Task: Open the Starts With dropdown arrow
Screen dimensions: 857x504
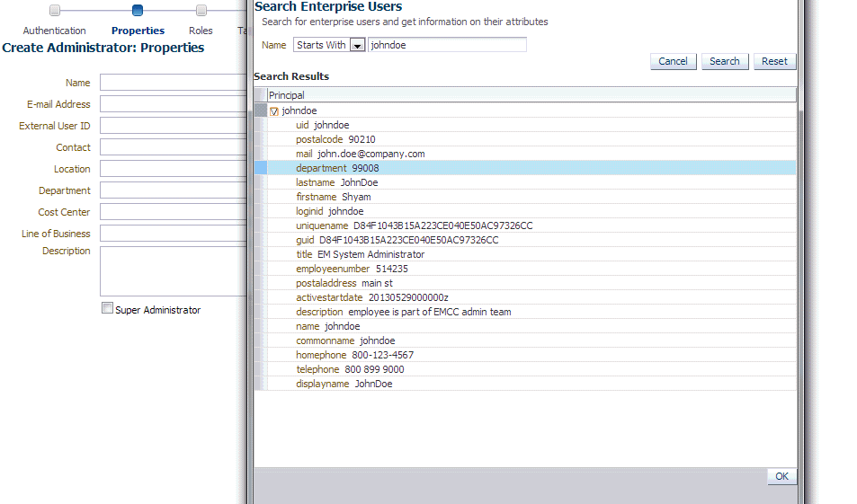Action: (x=357, y=45)
